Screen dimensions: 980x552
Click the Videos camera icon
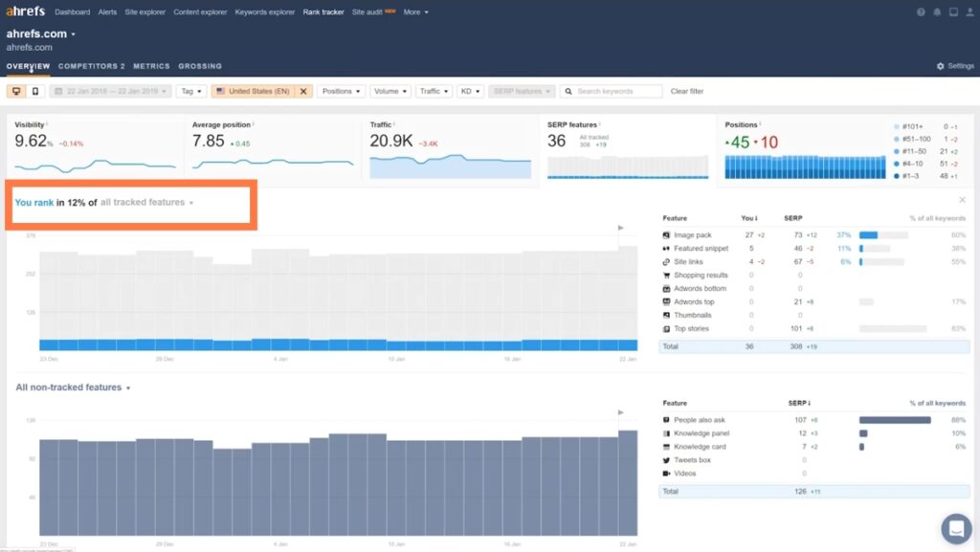[x=666, y=474]
